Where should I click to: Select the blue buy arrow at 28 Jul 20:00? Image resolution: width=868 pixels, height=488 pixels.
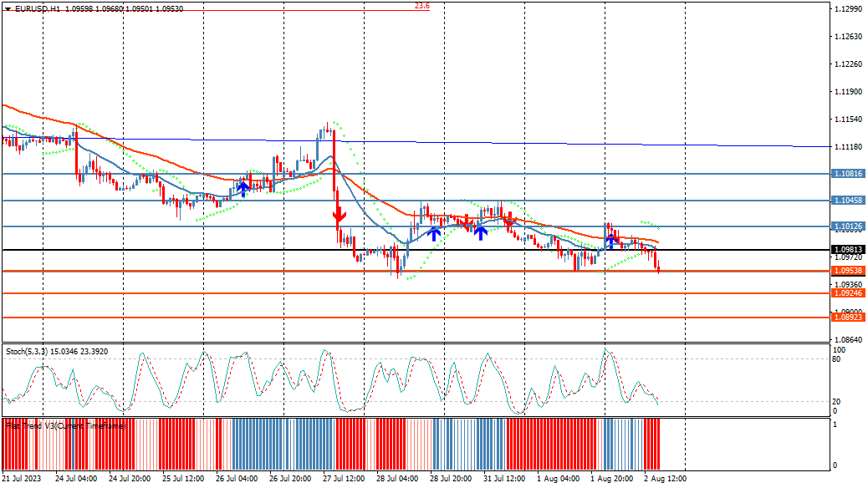435,234
